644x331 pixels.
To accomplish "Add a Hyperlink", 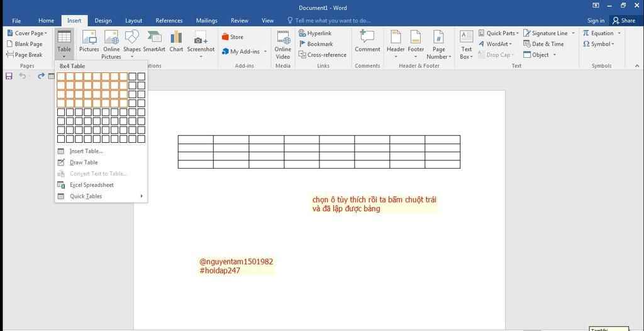I will (315, 33).
